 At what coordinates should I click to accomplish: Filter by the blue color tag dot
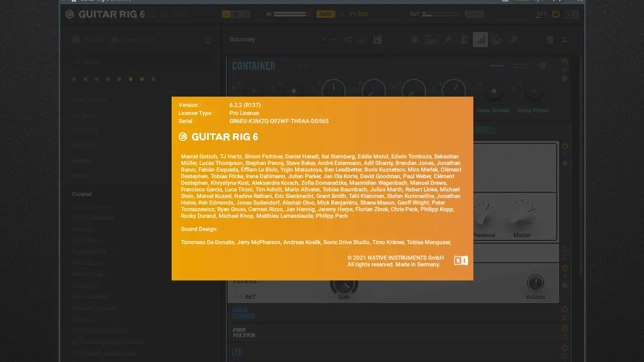(108, 79)
